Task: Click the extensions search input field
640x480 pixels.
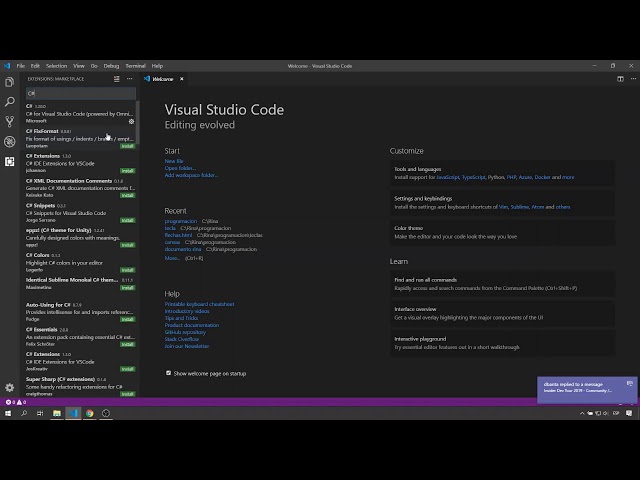Action: click(81, 93)
